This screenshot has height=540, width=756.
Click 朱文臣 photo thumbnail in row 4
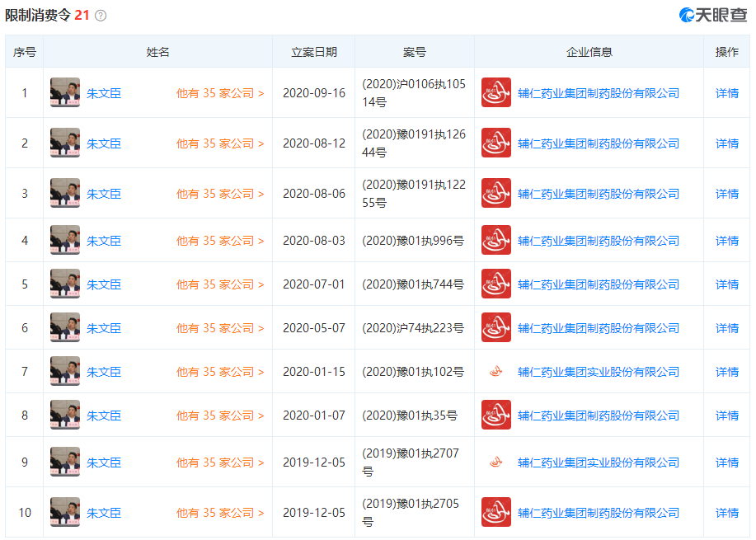point(65,240)
